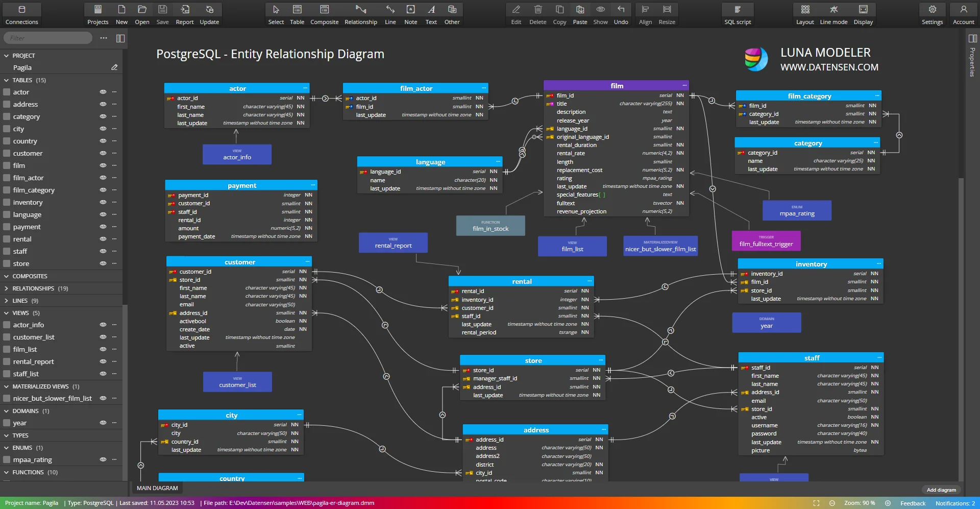980x509 pixels.
Task: Open the SQL script generator
Action: pyautogui.click(x=737, y=13)
